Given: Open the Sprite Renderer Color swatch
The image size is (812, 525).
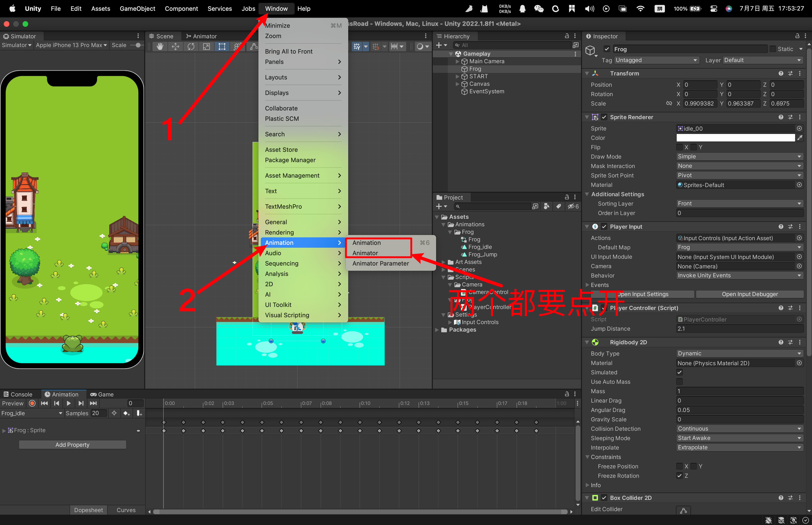Looking at the screenshot, I should click(x=735, y=138).
